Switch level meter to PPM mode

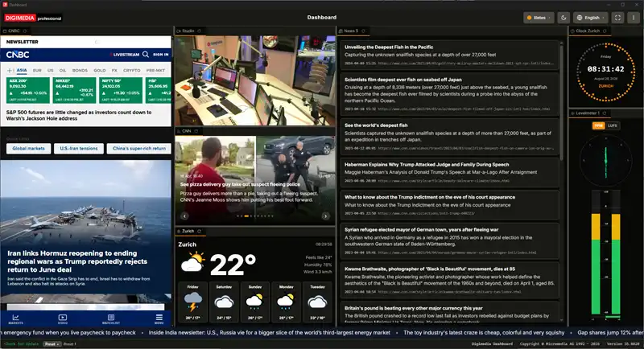point(598,126)
